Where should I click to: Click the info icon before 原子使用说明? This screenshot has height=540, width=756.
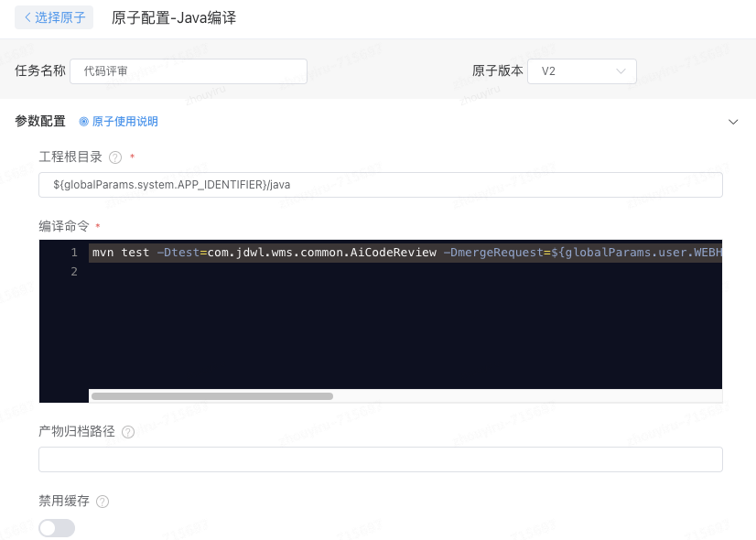tap(82, 121)
